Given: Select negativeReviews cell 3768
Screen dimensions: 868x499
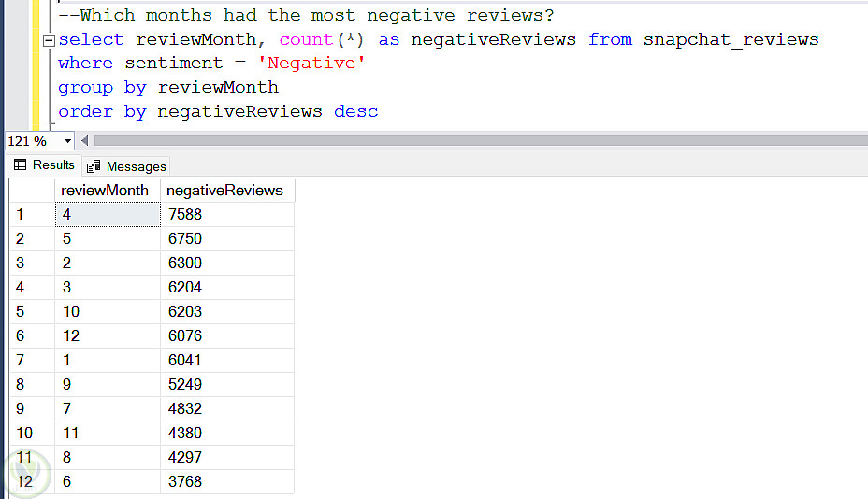Looking at the screenshot, I should coord(227,482).
